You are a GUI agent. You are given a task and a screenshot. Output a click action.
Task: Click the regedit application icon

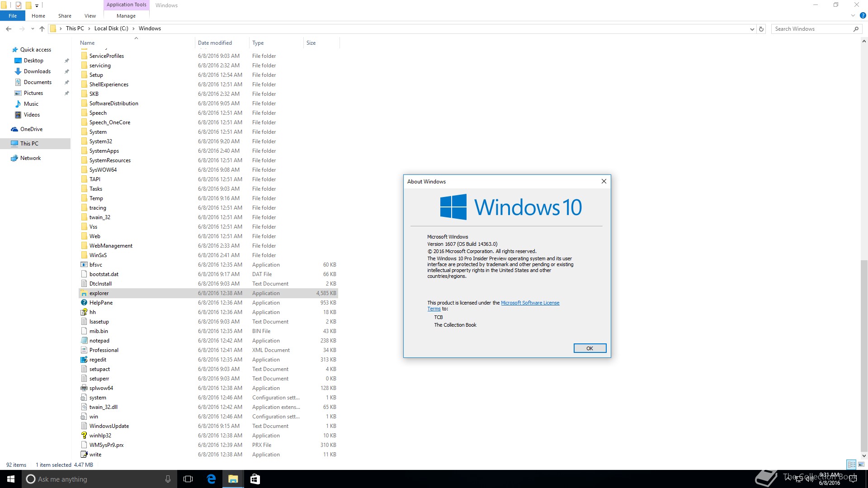[x=84, y=360]
